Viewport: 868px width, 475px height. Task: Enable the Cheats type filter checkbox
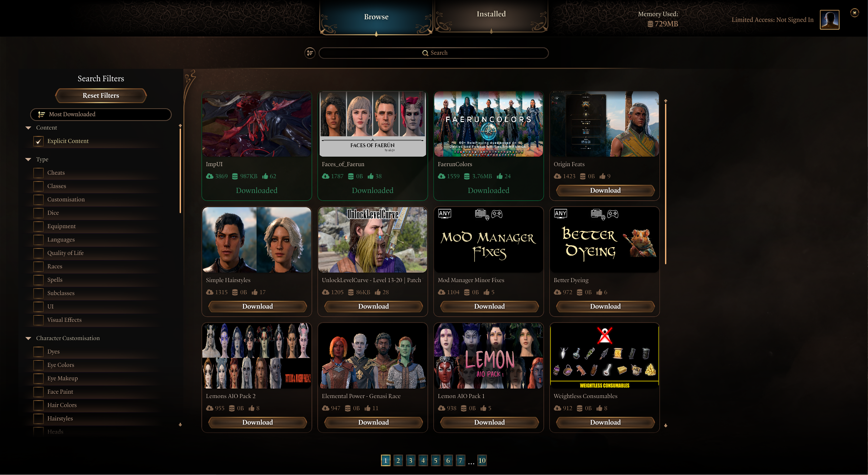(38, 172)
